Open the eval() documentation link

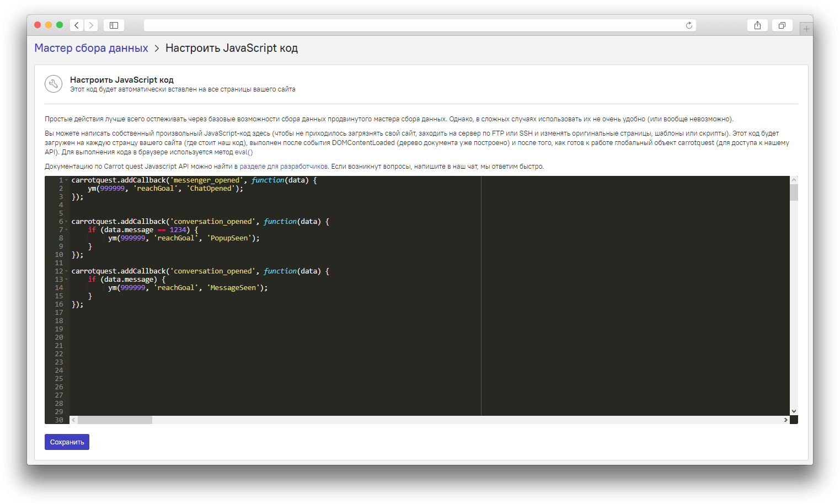click(x=245, y=152)
